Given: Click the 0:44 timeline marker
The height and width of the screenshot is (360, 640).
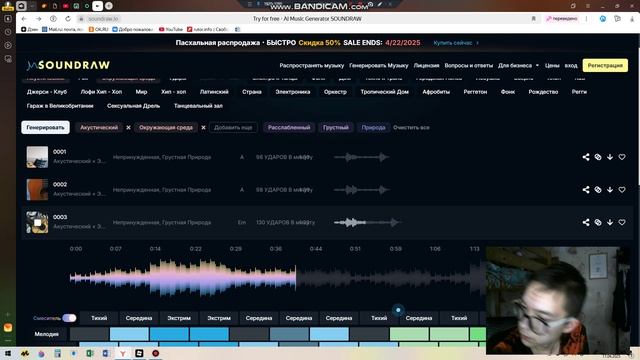Looking at the screenshot, I should pyautogui.click(x=316, y=249).
